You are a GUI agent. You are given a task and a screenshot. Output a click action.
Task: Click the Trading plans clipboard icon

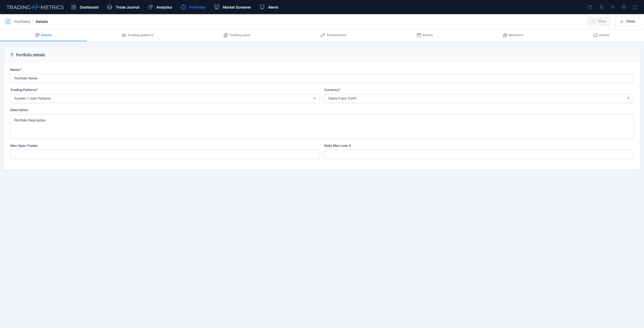click(x=226, y=35)
